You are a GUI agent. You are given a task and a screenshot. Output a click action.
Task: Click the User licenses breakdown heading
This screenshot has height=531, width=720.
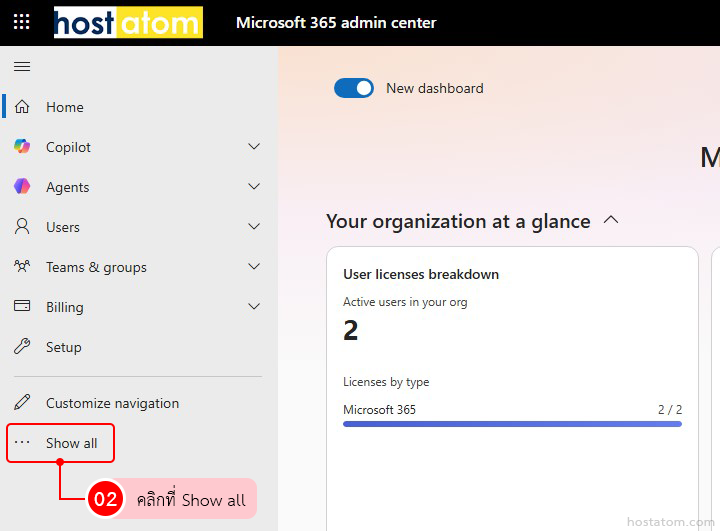point(421,274)
